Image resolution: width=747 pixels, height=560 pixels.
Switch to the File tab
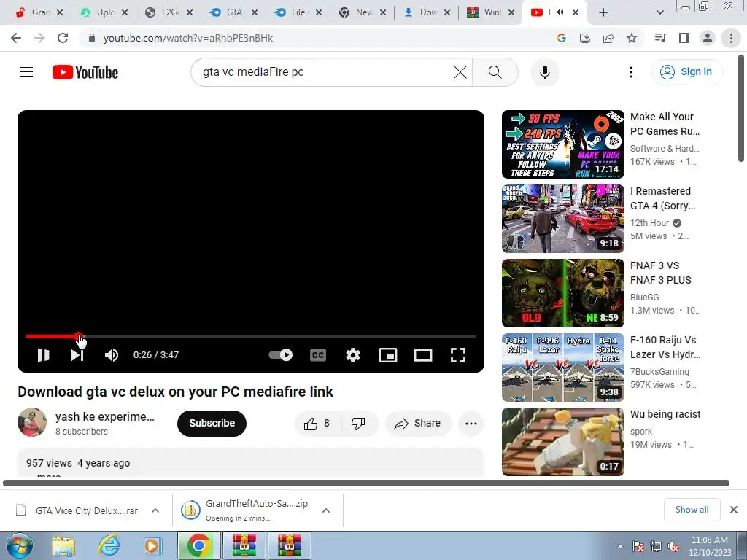[x=298, y=12]
